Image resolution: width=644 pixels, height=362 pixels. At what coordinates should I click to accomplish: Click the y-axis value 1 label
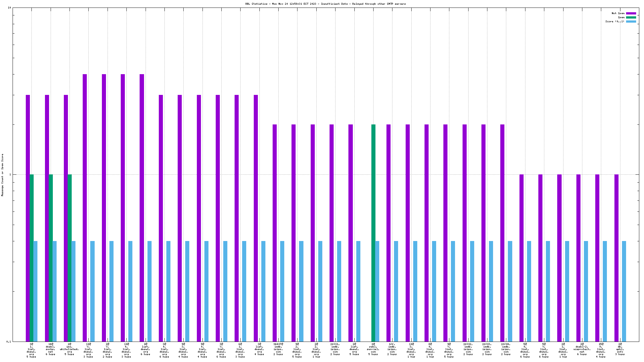(10, 175)
